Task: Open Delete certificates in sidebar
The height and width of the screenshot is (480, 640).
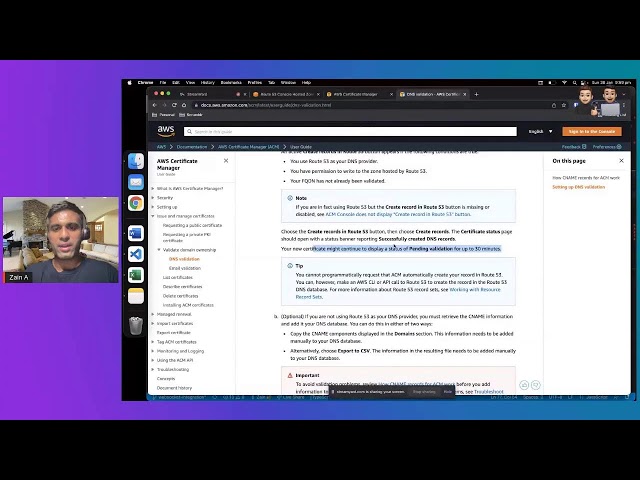Action: (x=180, y=296)
